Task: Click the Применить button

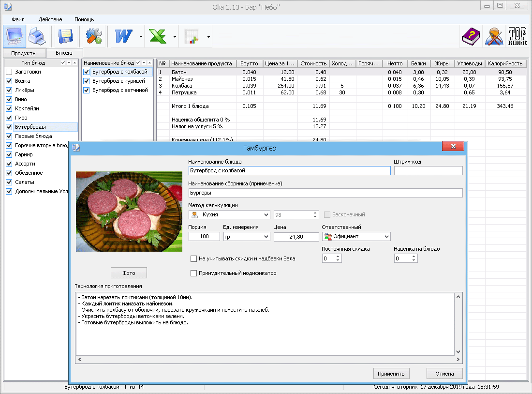Action: pyautogui.click(x=391, y=374)
